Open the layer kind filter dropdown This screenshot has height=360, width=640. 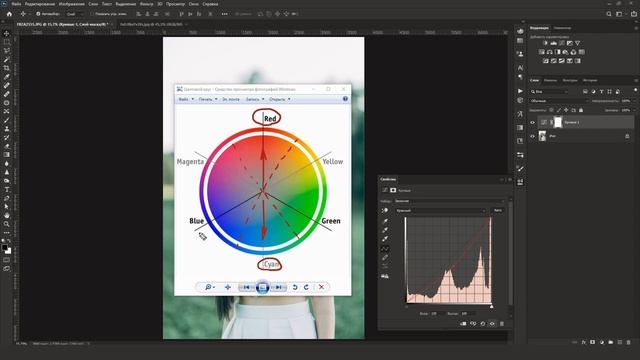pyautogui.click(x=549, y=92)
